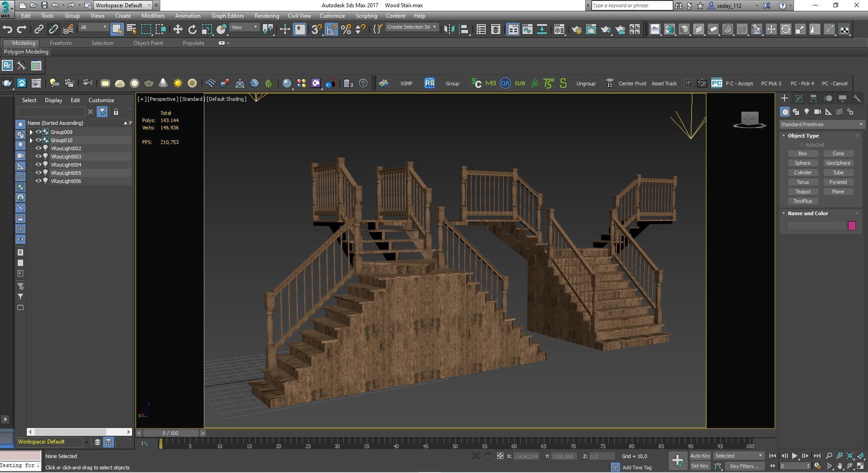Open the Selected key filter dropdown
The image size is (868, 473).
[x=739, y=456]
